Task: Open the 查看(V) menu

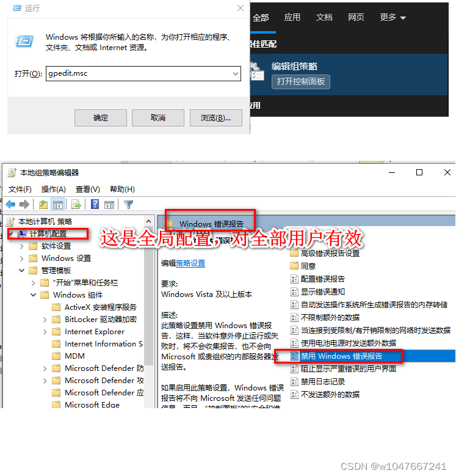Action: [88, 189]
